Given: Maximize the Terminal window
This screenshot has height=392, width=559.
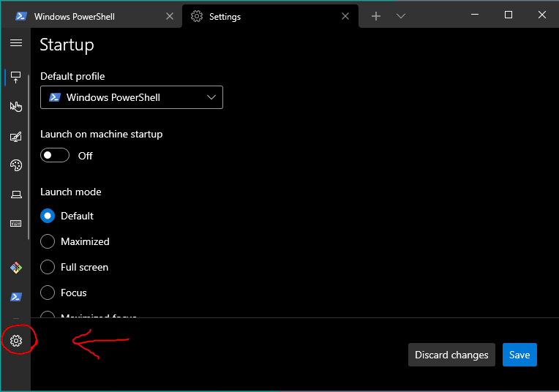Looking at the screenshot, I should coord(509,15).
